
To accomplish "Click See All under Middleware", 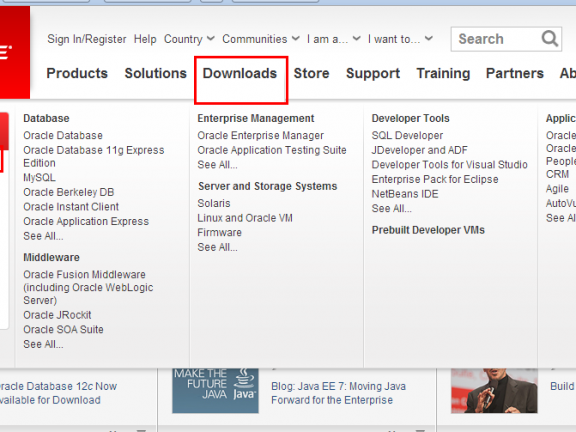I will 43,344.
